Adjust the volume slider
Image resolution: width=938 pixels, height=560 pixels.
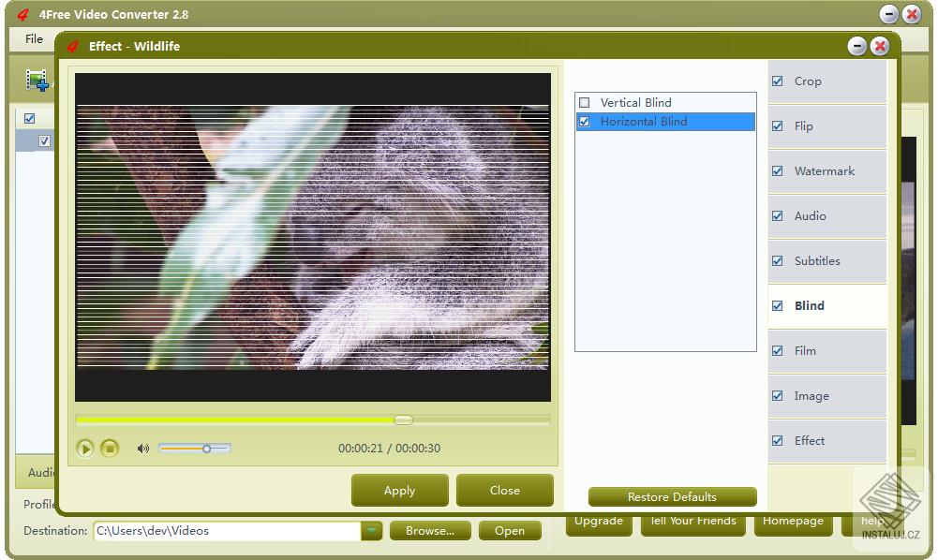pyautogui.click(x=204, y=449)
